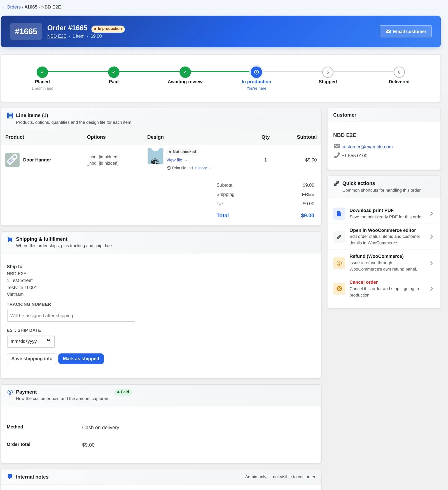This screenshot has height=490, width=448.
Task: Expand the Download print PDF chevron
Action: (x=431, y=214)
